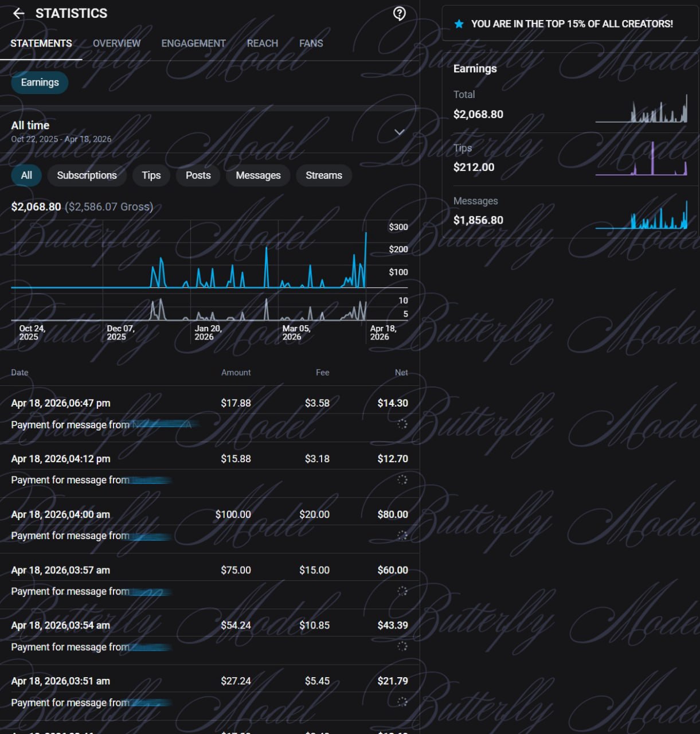Viewport: 700px width, 734px height.
Task: Switch to the Engagement tab
Action: click(x=193, y=44)
